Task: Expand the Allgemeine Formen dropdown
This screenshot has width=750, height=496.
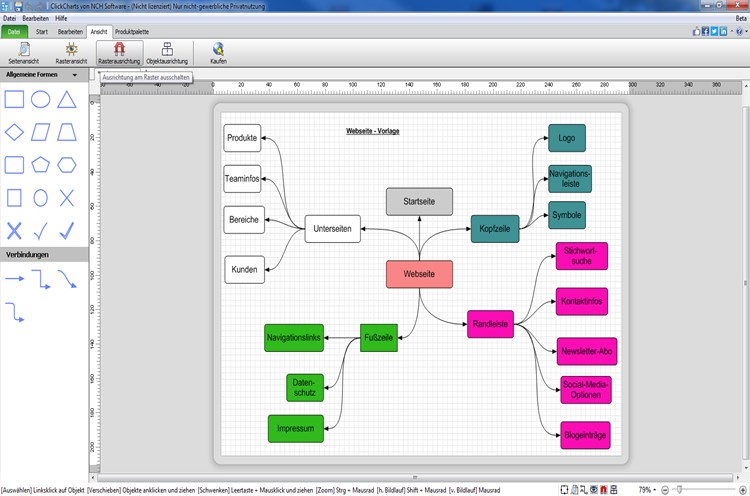Action: pyautogui.click(x=75, y=75)
